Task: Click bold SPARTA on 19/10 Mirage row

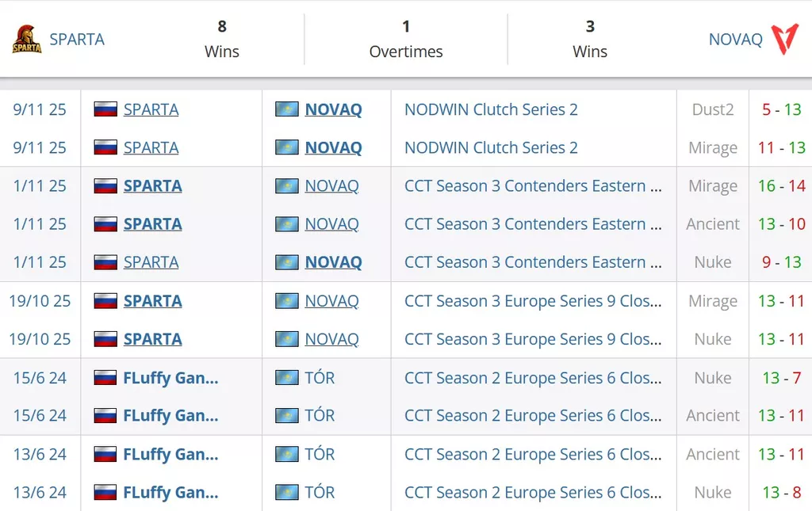Action: click(x=152, y=301)
